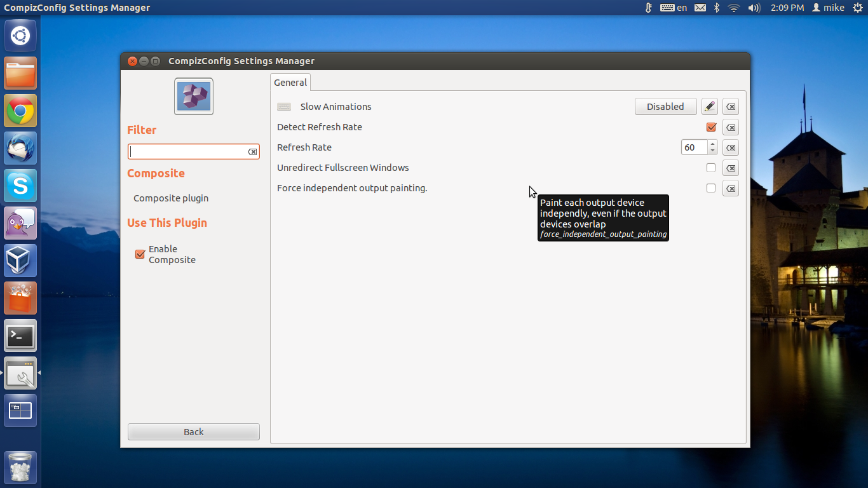Click the Back button
868x488 pixels.
(x=194, y=432)
